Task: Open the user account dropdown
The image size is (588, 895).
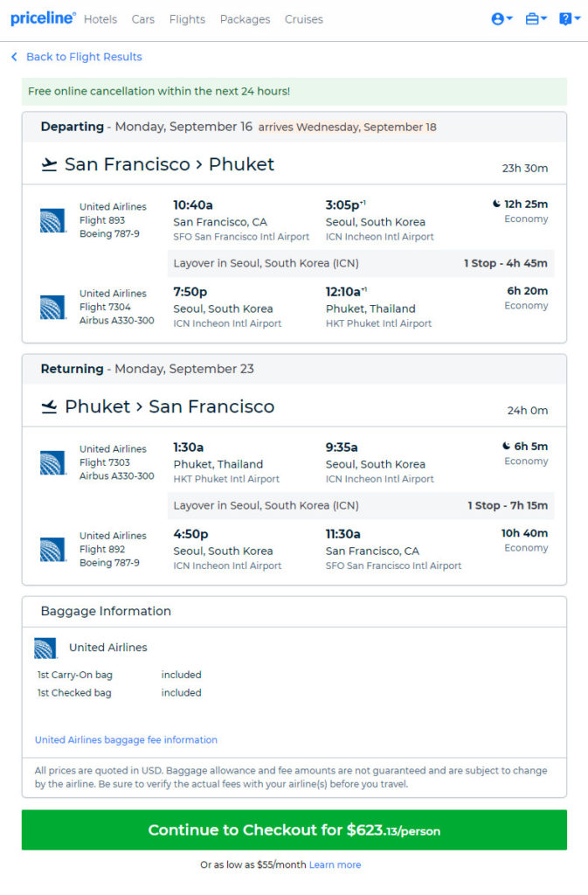Action: click(x=502, y=19)
